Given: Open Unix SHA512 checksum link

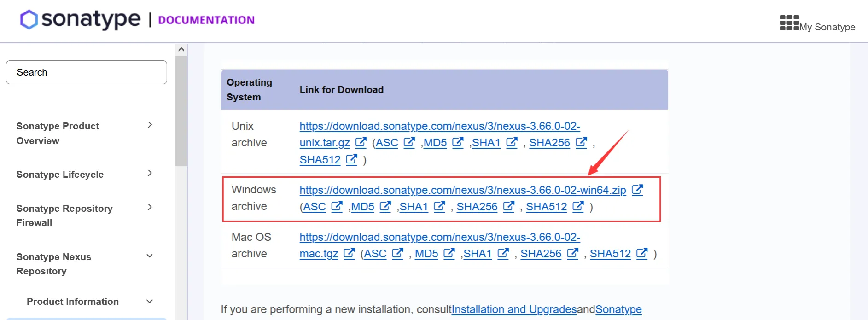Looking at the screenshot, I should pos(320,160).
